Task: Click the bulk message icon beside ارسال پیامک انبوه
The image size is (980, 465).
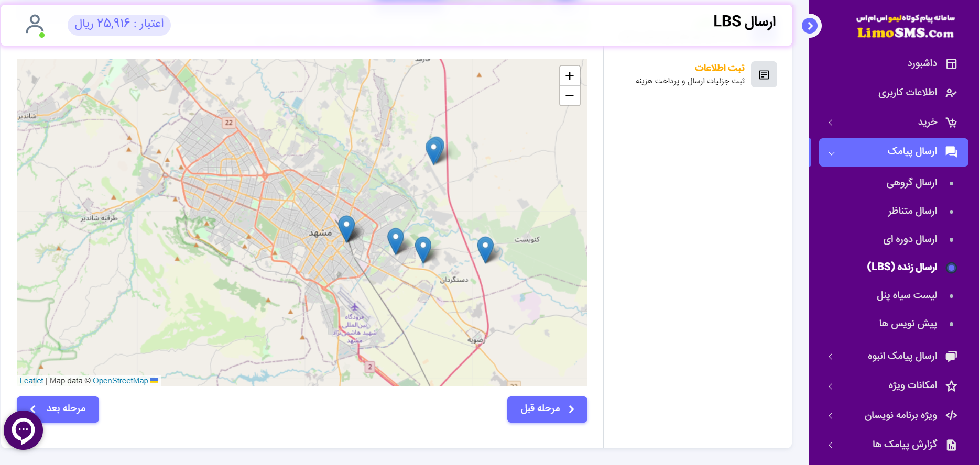Action: 951,357
